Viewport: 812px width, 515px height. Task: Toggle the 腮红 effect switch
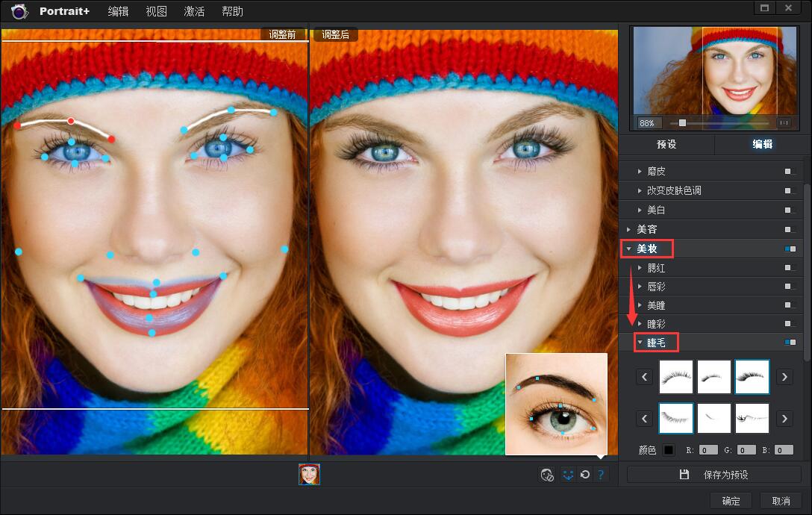[x=790, y=268]
